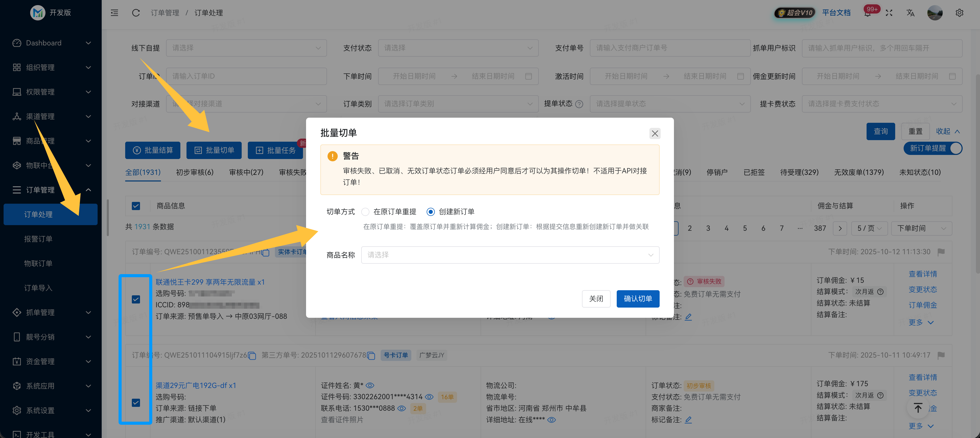Select the 在原订单重提 radio option
This screenshot has width=980, height=438.
[365, 212]
